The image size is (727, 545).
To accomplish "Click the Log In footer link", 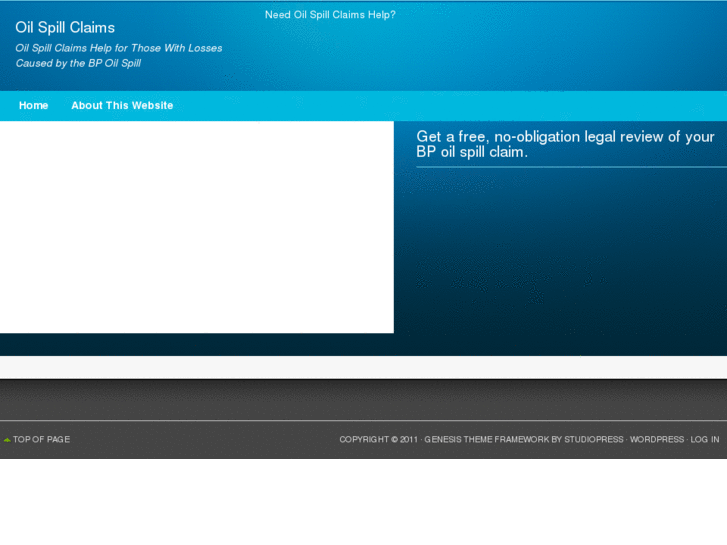I will click(x=705, y=439).
